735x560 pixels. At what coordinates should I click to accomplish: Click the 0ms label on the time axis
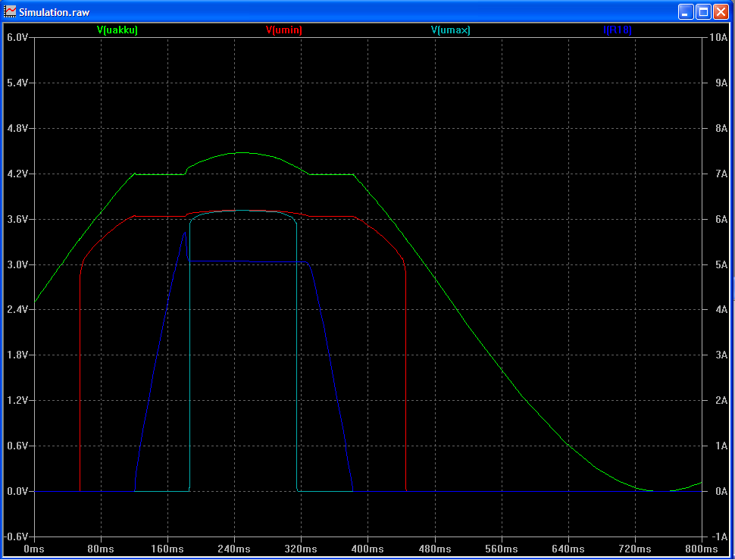35,548
